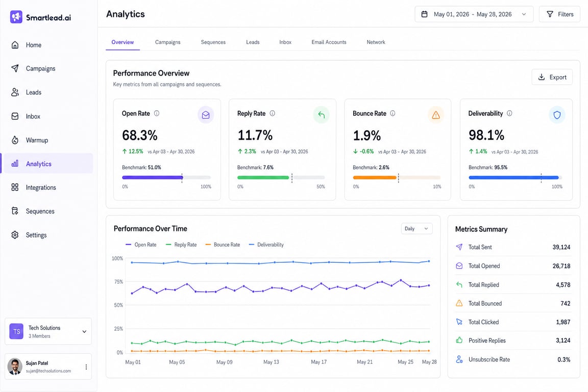Open Integrations from the sidebar

(47, 187)
